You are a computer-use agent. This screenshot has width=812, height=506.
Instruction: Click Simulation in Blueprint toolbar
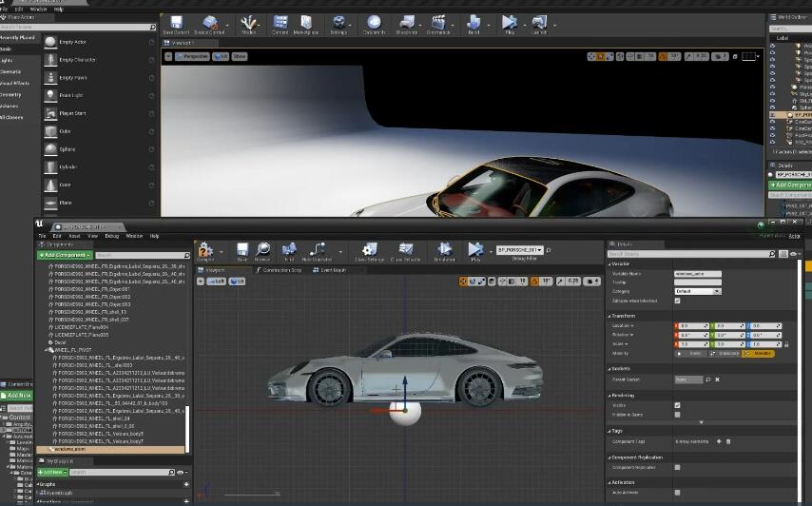point(445,252)
